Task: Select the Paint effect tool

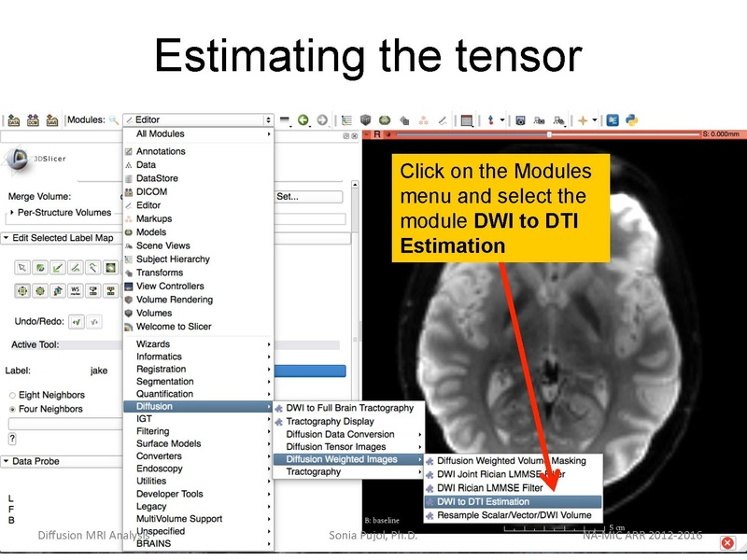Action: (40, 268)
